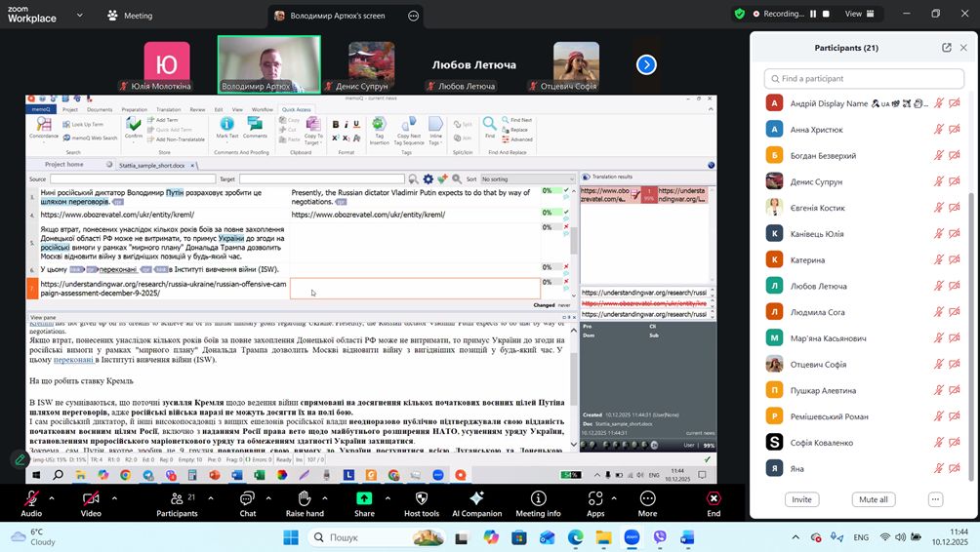980x552 pixels.
Task: Open the Meeting info icon
Action: pos(538,497)
